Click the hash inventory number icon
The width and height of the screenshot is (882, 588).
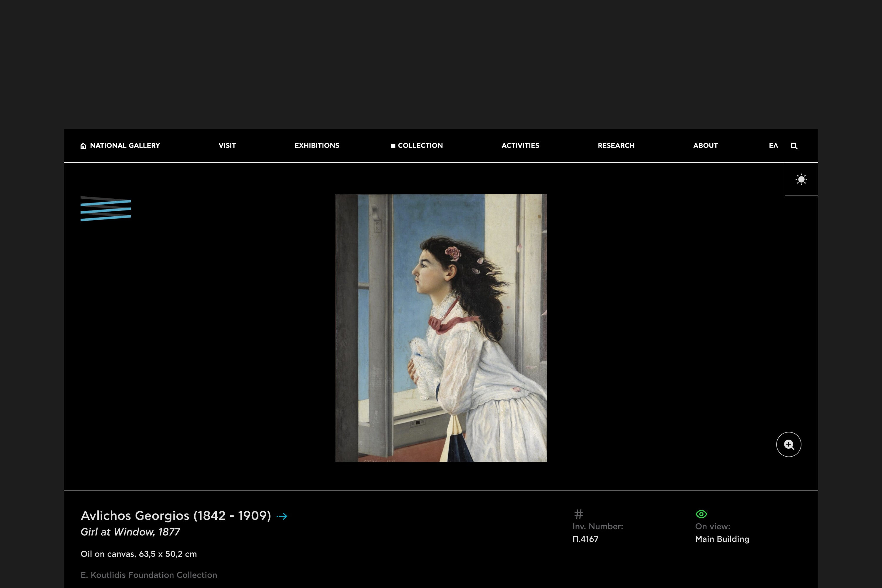[x=579, y=514]
